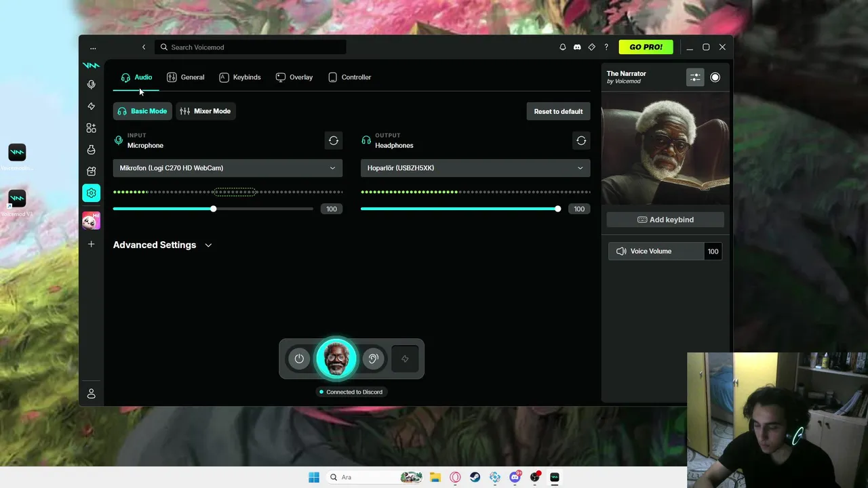Open Discord from taskbar
Viewport: 868px width, 488px height.
[515, 477]
